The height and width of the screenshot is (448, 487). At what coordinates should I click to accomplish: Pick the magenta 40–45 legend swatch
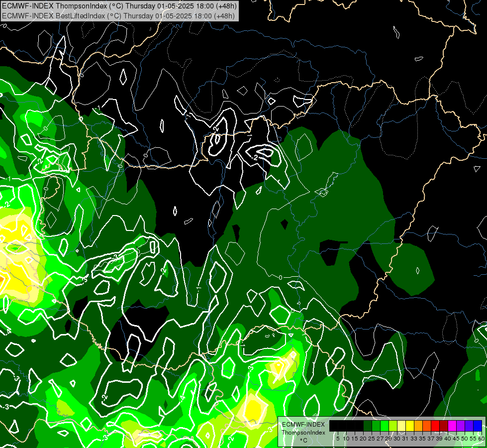(x=452, y=426)
